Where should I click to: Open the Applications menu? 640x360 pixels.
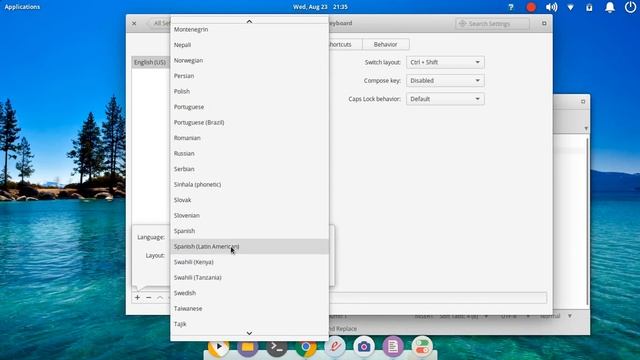[22, 7]
